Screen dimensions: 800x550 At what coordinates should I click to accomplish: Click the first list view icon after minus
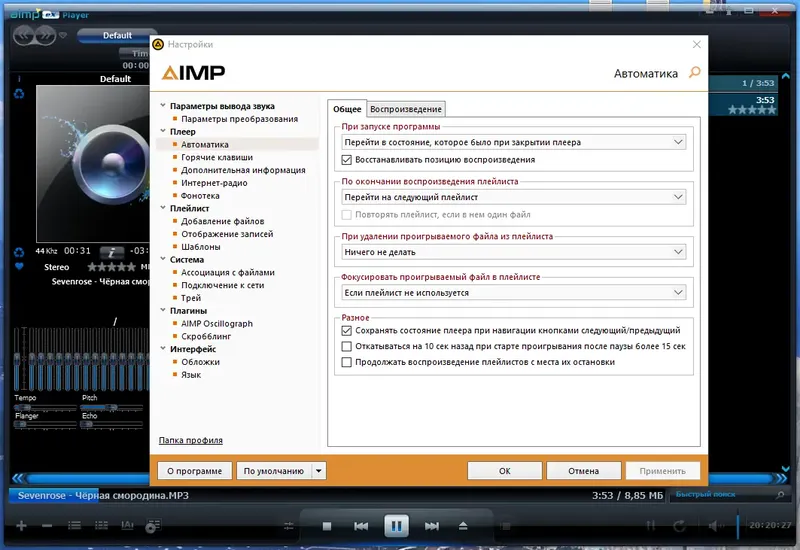click(x=74, y=525)
